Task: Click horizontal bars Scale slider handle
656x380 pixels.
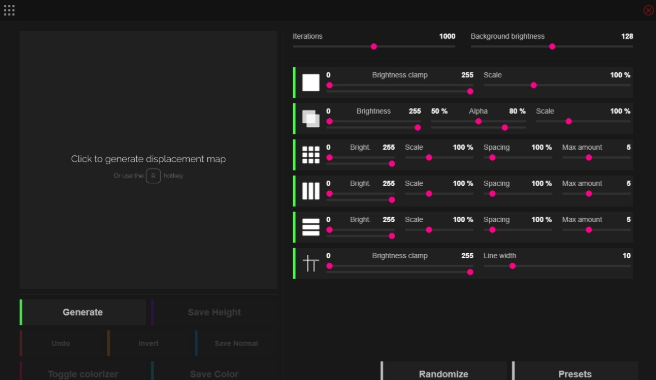Action: click(x=429, y=230)
